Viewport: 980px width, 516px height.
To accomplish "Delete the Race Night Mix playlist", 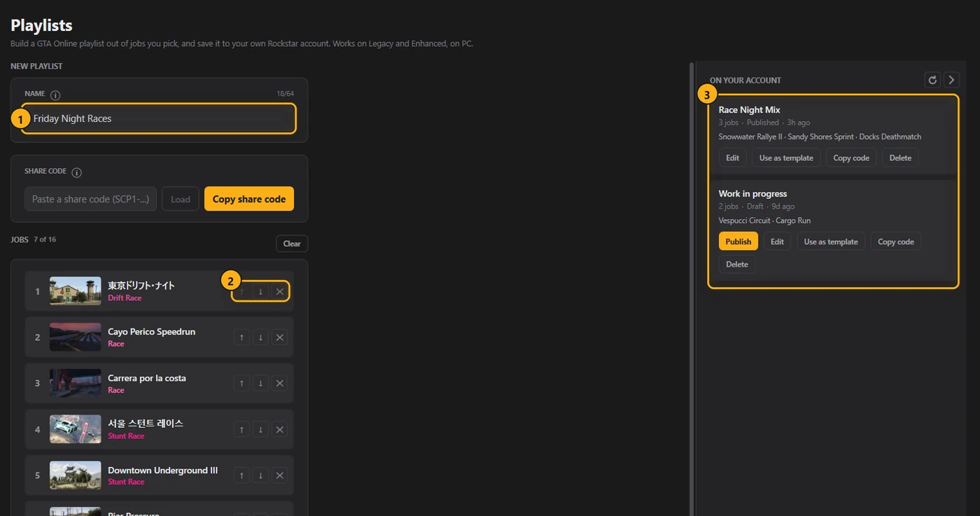I will pos(900,158).
